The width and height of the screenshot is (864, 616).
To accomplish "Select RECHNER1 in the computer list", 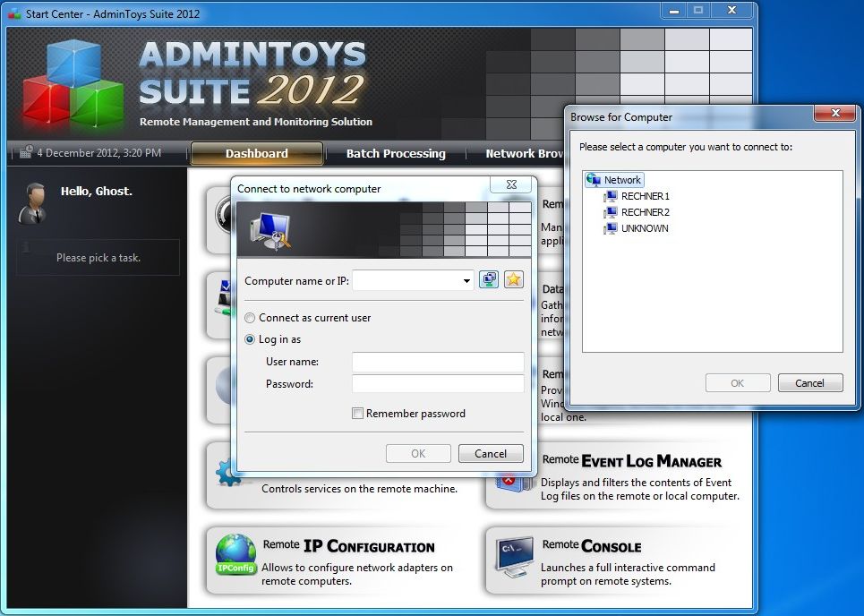I will [x=646, y=196].
